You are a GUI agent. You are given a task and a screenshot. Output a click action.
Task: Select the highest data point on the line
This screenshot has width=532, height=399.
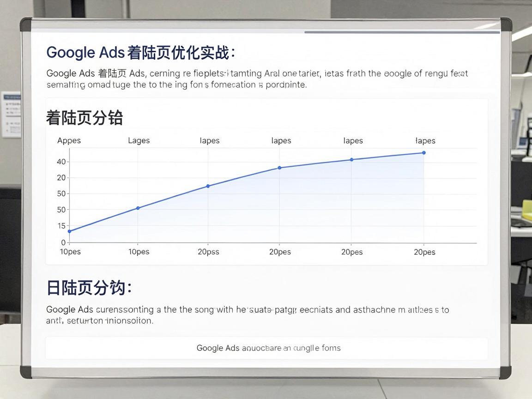[424, 153]
